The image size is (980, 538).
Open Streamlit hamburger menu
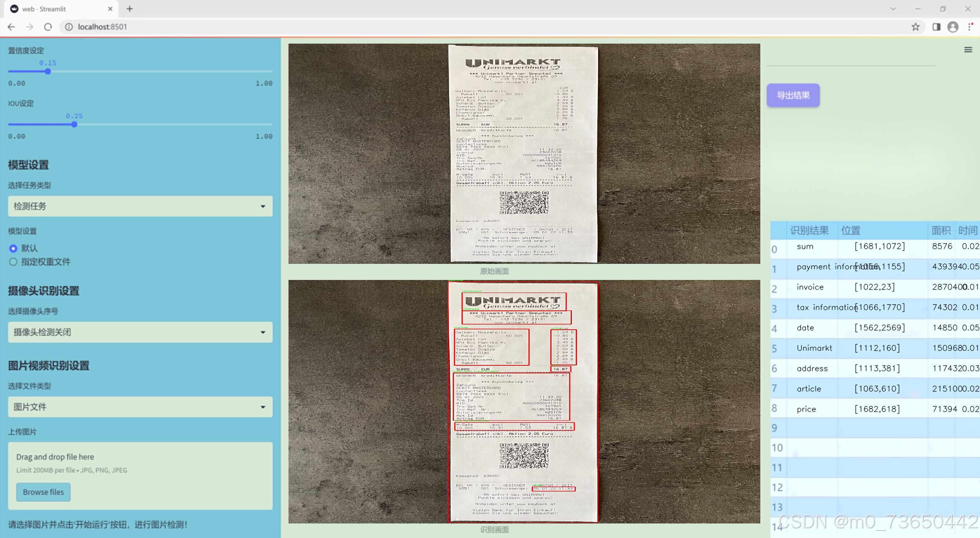click(968, 50)
